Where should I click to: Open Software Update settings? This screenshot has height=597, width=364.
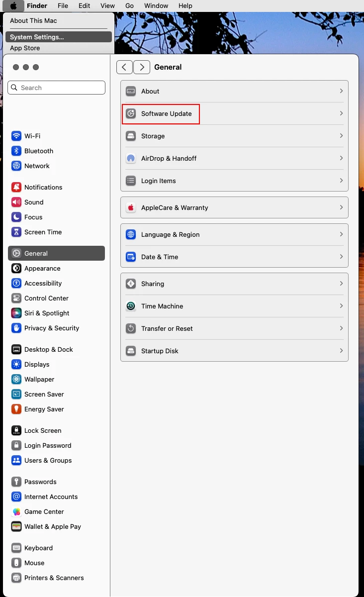pos(235,113)
